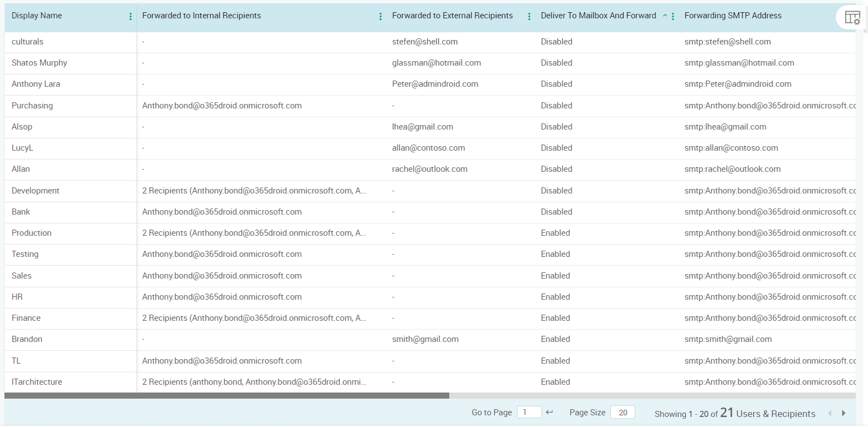Click the internal recipient in the Testing row

[x=222, y=254]
